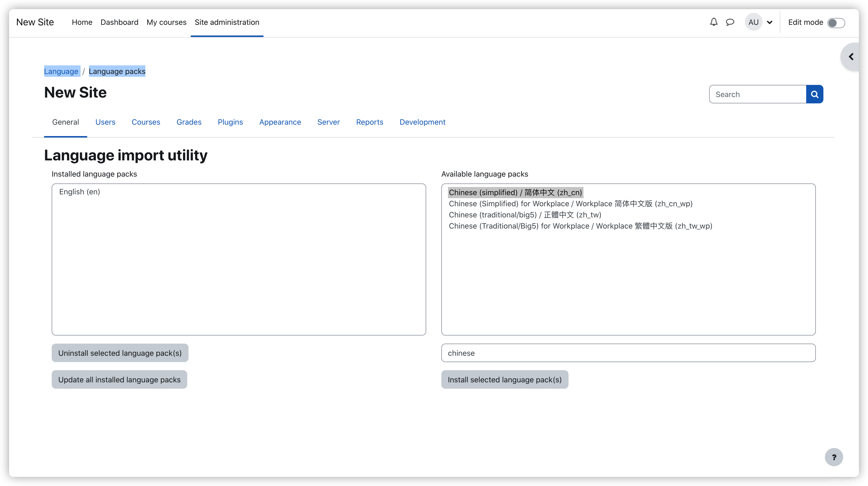Screen dimensions: 868x486
Task: Switch to the Plugins tab
Action: coord(230,122)
